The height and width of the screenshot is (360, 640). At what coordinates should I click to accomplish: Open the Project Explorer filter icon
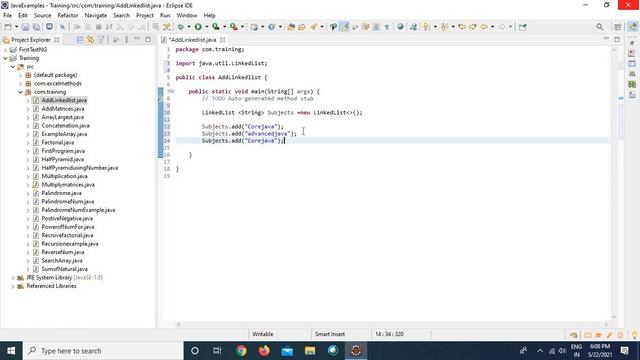101,40
